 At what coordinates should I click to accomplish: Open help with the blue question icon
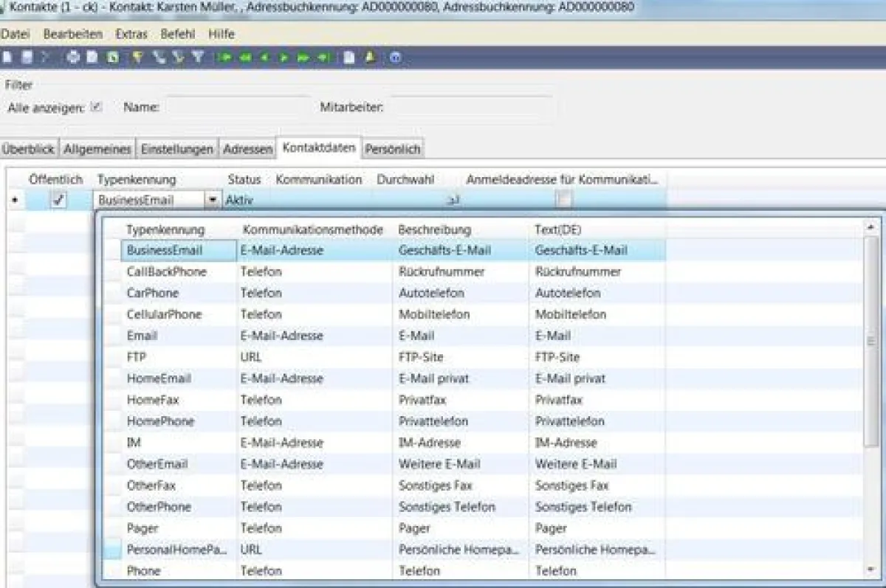click(396, 58)
